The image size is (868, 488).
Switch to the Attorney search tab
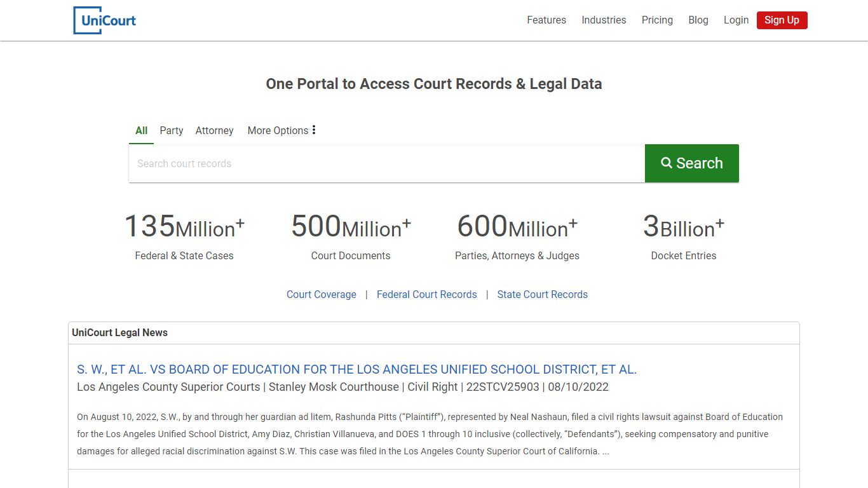(214, 130)
